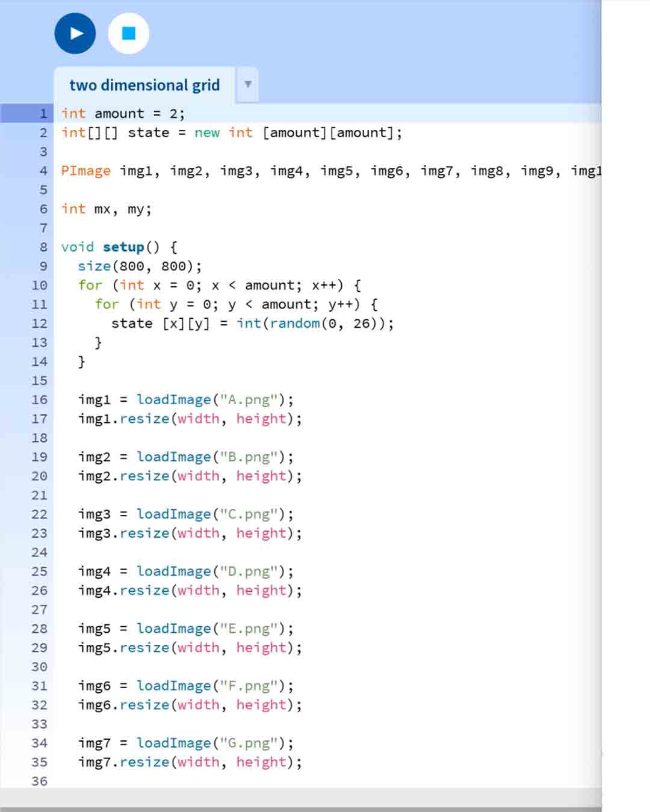The height and width of the screenshot is (812, 650).
Task: Place cursor in 'int mx, my;' line
Action: [106, 209]
